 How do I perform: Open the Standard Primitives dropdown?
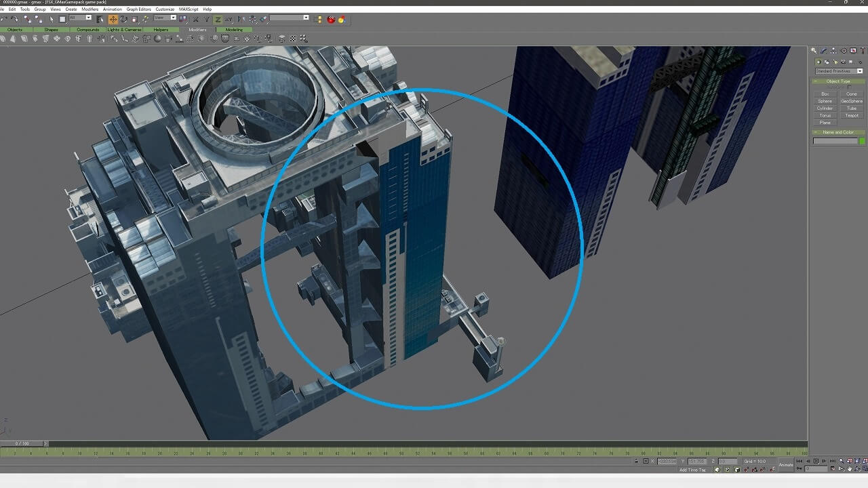[839, 71]
